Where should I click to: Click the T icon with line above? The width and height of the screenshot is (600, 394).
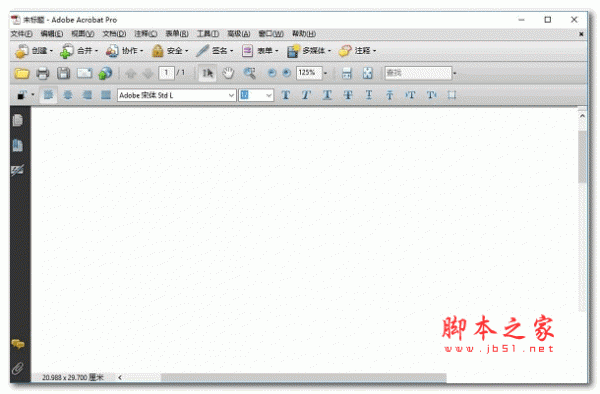pyautogui.click(x=390, y=95)
